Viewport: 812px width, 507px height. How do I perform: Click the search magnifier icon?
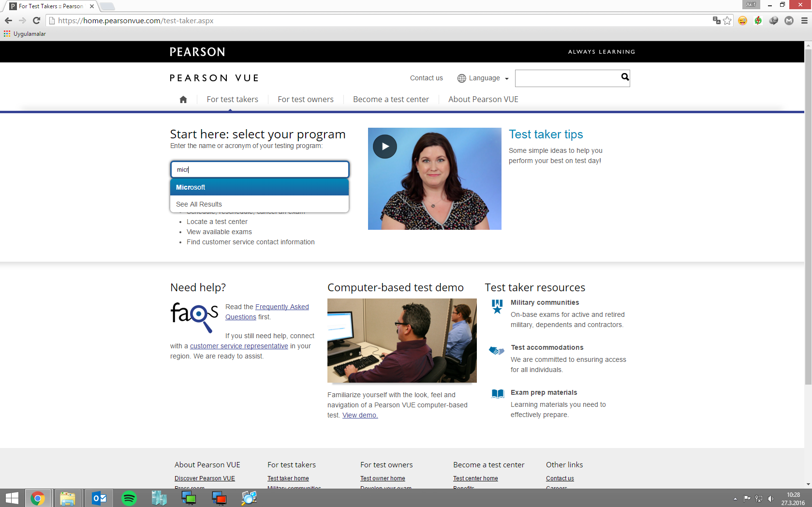625,77
